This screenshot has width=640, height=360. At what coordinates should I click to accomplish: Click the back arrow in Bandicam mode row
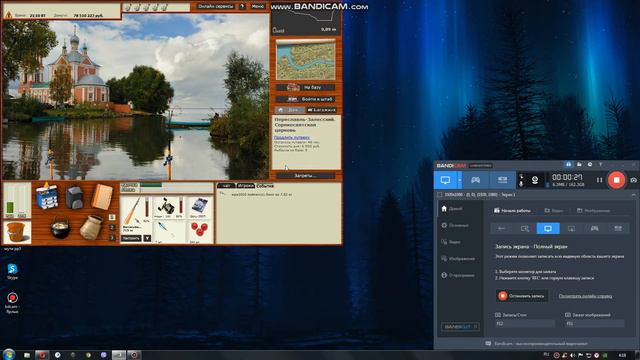coord(501,229)
